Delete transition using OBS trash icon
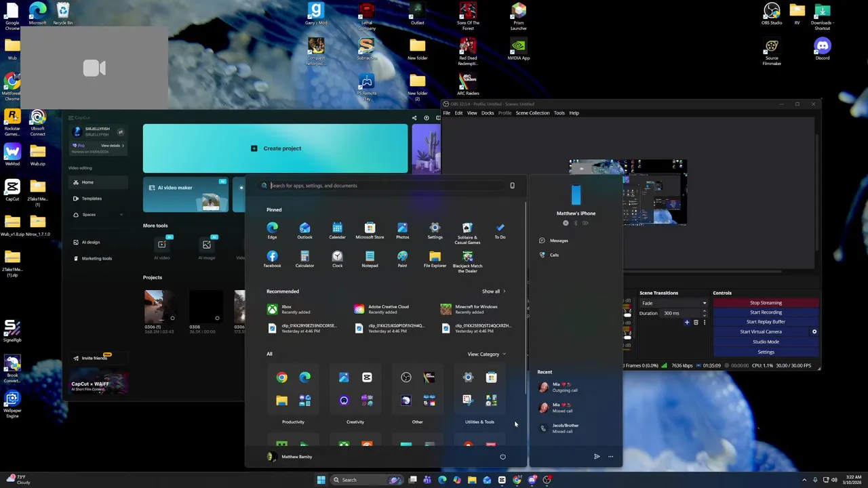868x488 pixels. tap(696, 323)
